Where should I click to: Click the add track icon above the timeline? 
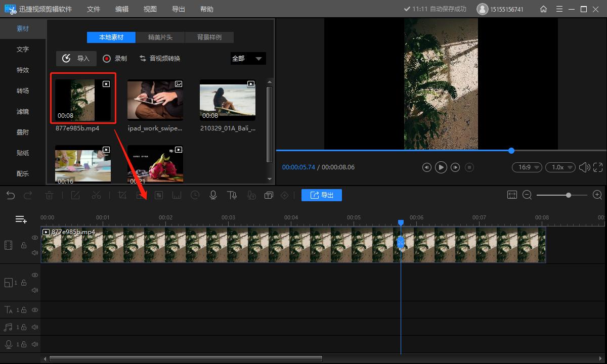point(21,219)
